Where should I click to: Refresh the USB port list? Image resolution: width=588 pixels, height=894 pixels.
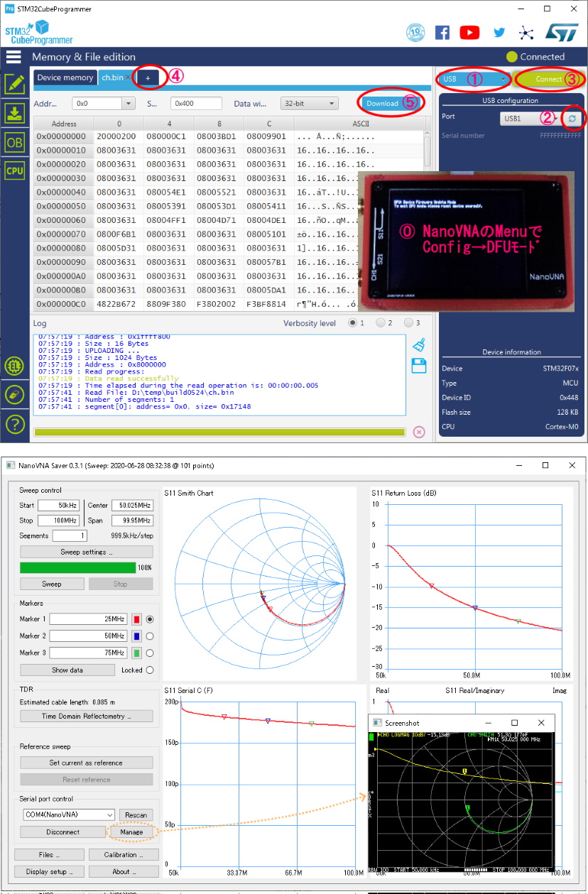(x=572, y=119)
